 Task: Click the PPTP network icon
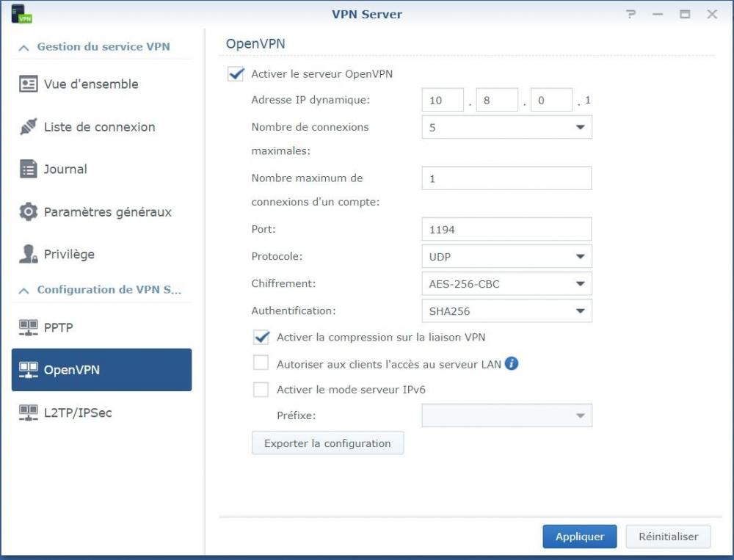[28, 327]
